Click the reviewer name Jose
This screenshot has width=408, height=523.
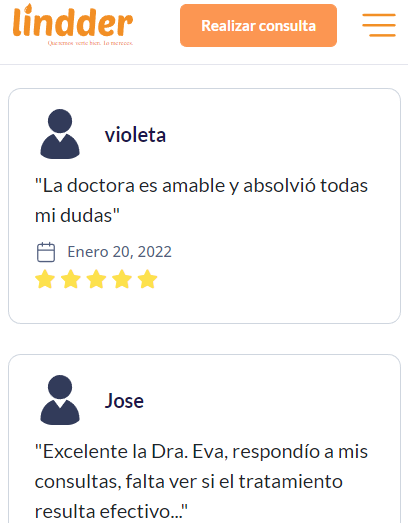tap(124, 401)
